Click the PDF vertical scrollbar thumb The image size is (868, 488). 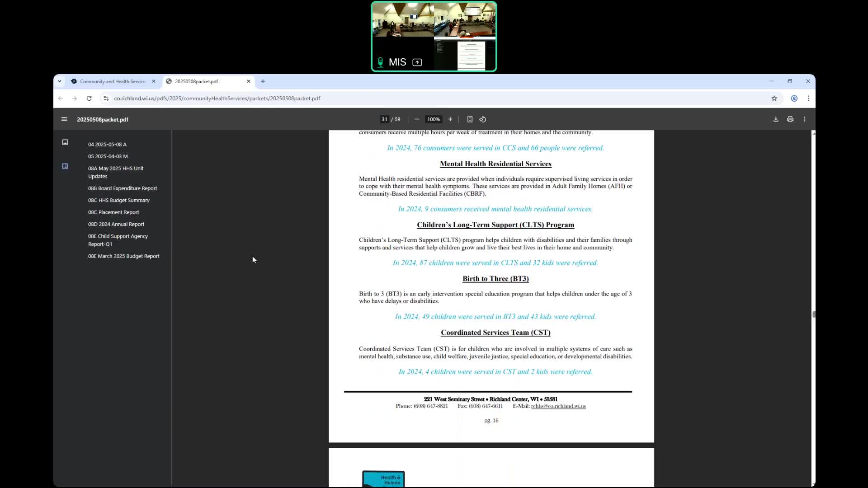814,314
